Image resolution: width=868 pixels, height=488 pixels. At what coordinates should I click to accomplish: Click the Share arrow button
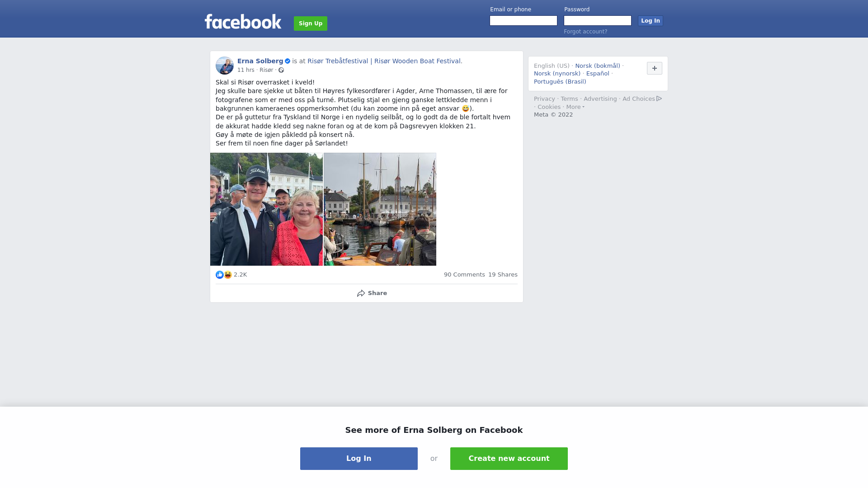click(372, 293)
